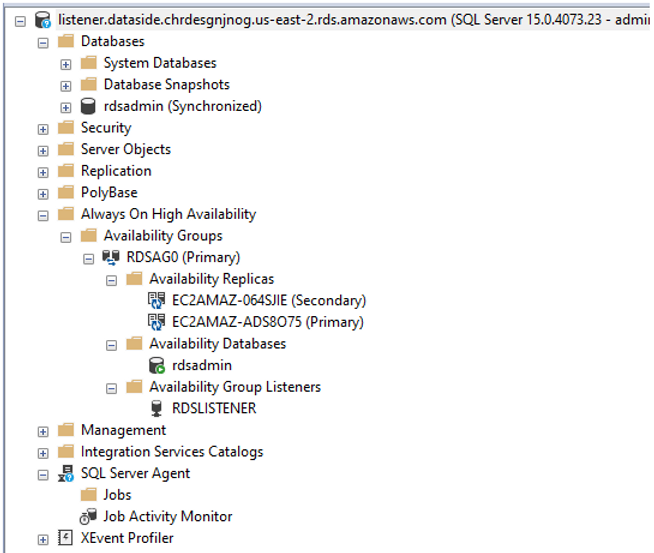This screenshot has height=553, width=654.
Task: Select the 'Job Activity Monitor' label
Action: tap(168, 516)
